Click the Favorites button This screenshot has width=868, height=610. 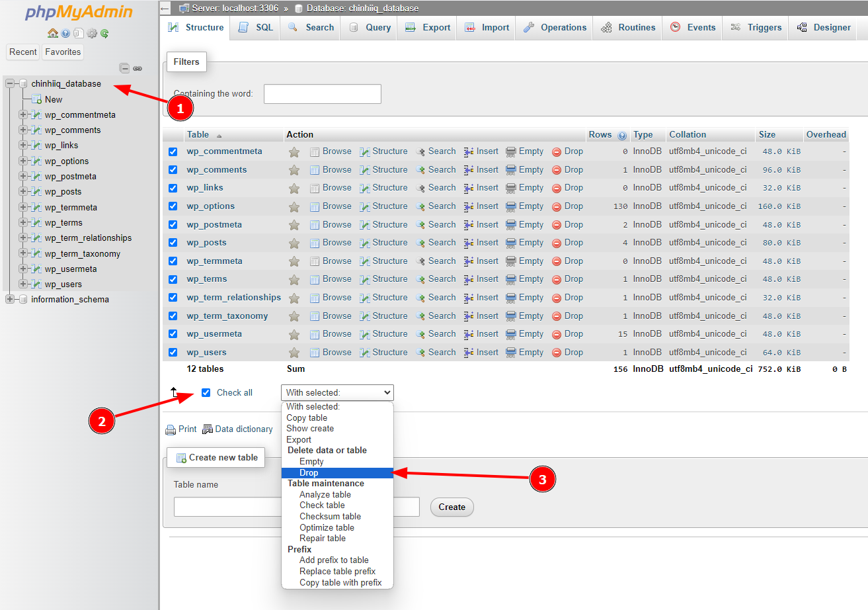63,52
